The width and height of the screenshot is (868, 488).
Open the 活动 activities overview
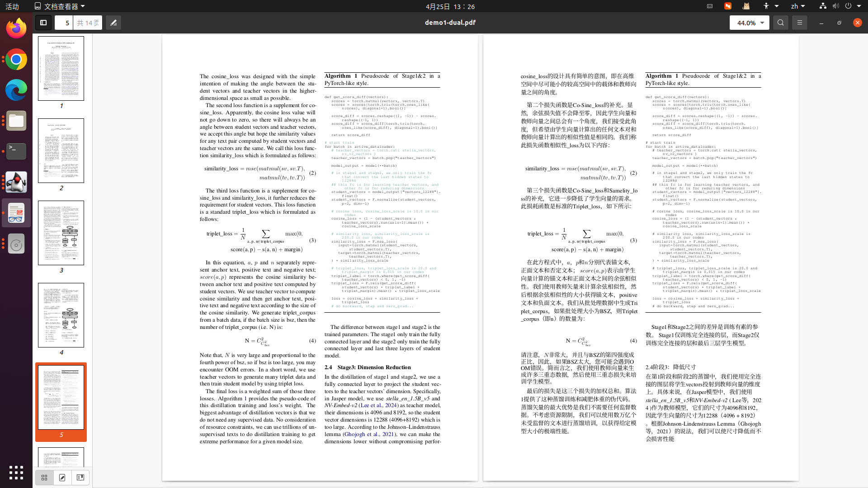tap(12, 6)
